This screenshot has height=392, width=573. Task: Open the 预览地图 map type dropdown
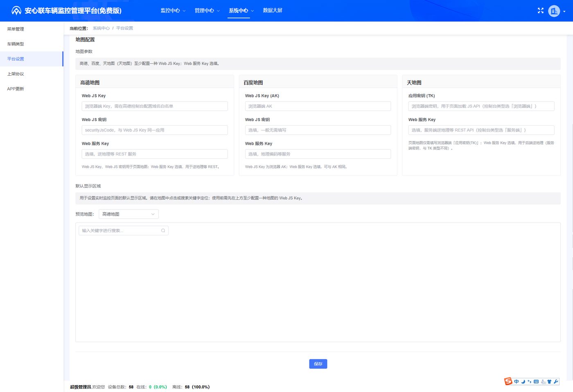tap(129, 214)
